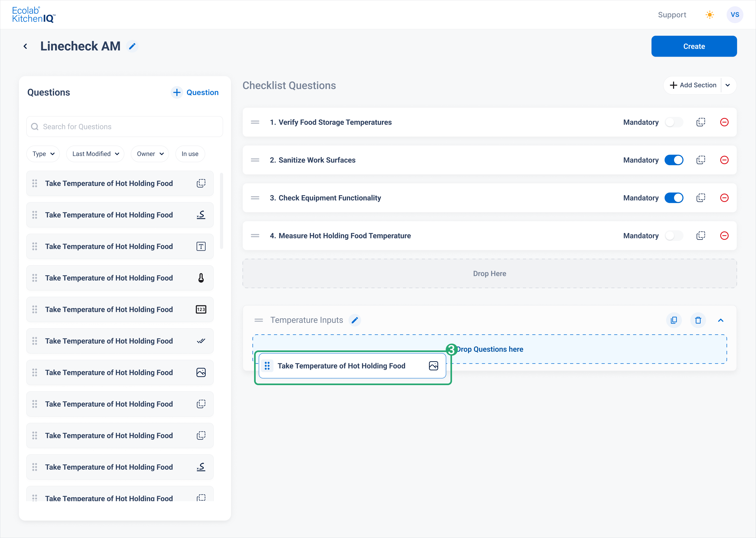Image resolution: width=756 pixels, height=538 pixels.
Task: Click the drag handle of the thermometer question row
Action: click(34, 278)
